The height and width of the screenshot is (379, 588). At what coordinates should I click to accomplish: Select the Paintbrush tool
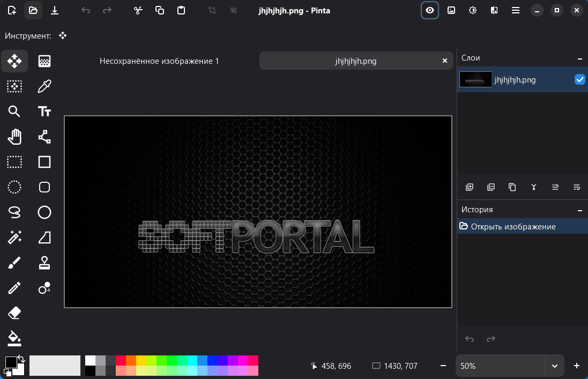(x=14, y=263)
